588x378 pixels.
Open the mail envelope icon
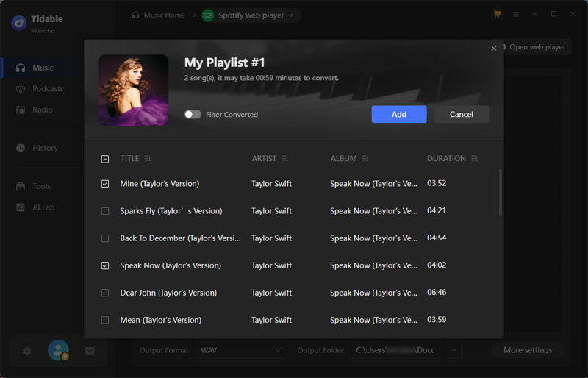90,351
